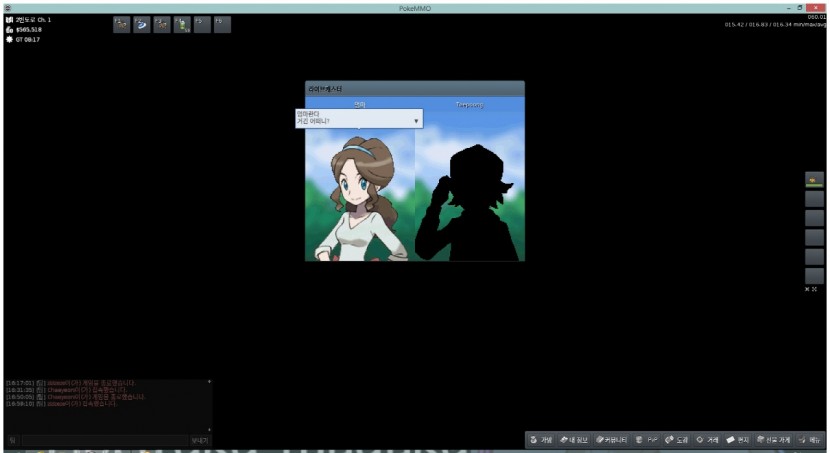Click the chat channel selector left of input
Screen dimensions: 830x453
[12, 440]
